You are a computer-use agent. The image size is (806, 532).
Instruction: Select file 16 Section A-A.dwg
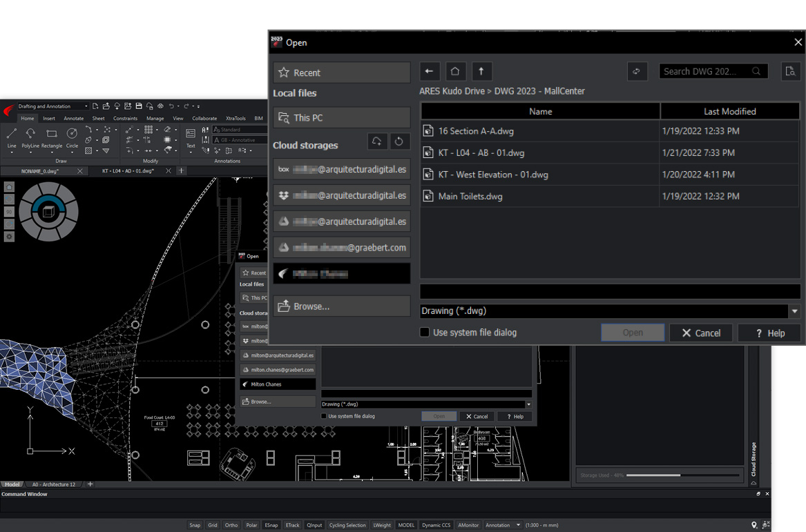pos(610,131)
